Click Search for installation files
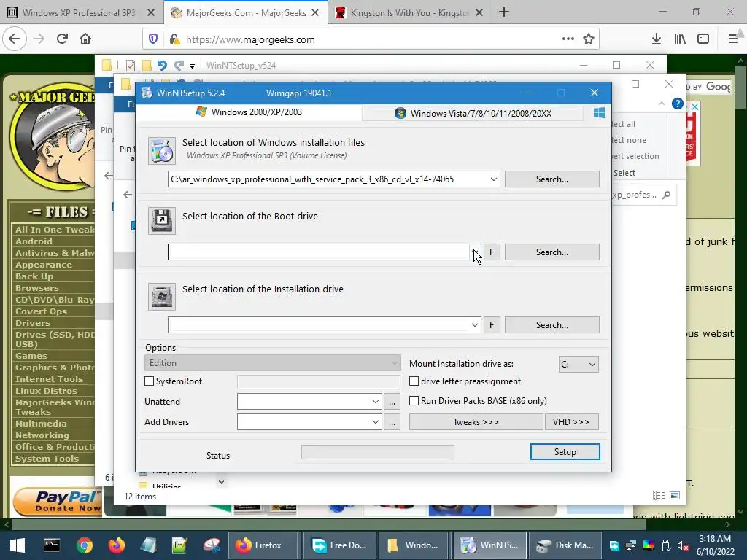Screen dimensions: 747x560 [x=552, y=179]
